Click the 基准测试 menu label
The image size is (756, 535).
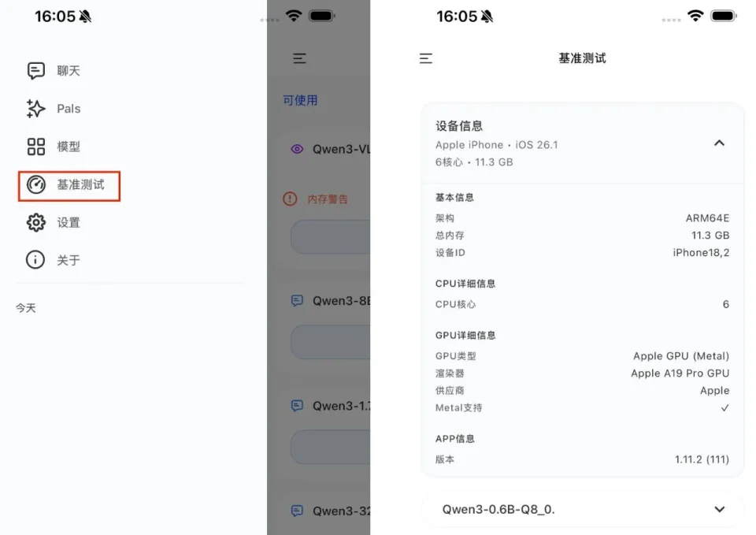pyautogui.click(x=80, y=184)
